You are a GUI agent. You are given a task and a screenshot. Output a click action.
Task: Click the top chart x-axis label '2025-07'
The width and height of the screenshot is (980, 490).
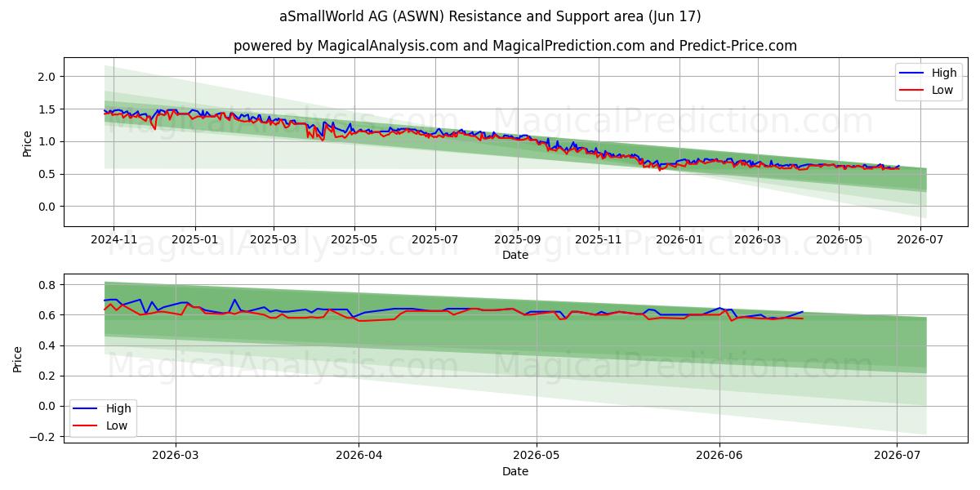click(x=436, y=239)
